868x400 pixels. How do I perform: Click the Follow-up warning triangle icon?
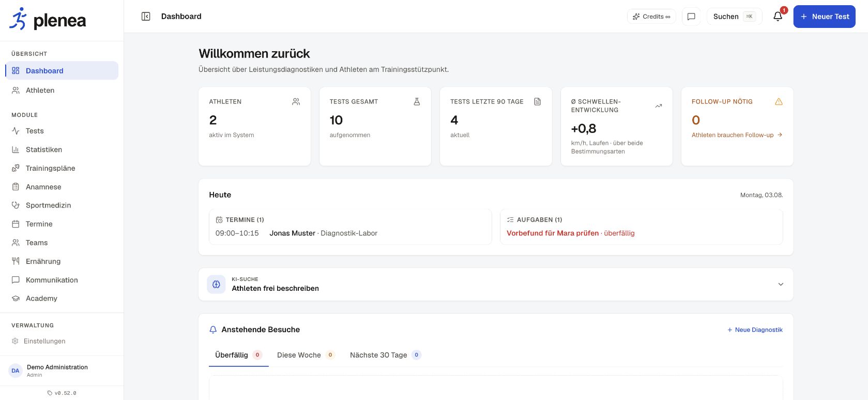click(779, 102)
